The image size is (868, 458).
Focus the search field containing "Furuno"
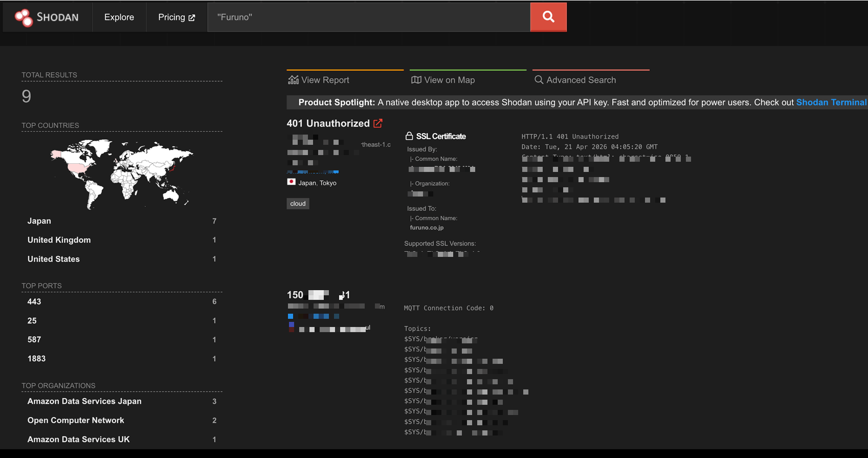click(369, 17)
